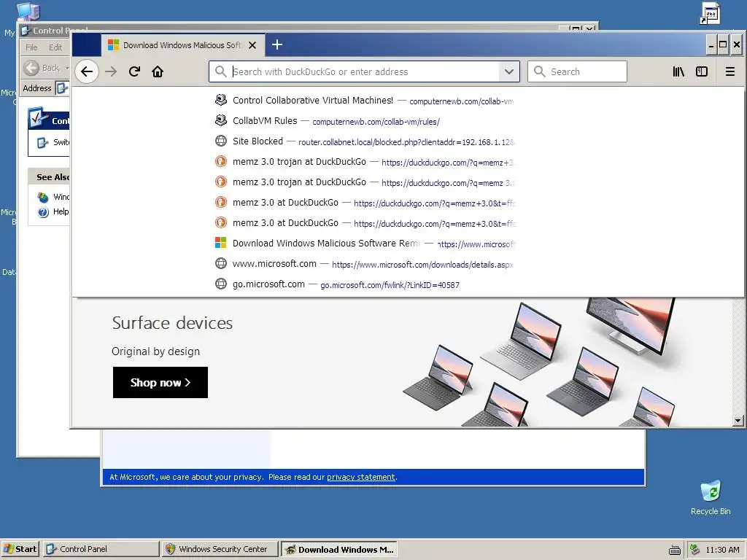Click the Windows Update icon under See Also
Viewport: 747px width, 560px height.
tap(43, 197)
